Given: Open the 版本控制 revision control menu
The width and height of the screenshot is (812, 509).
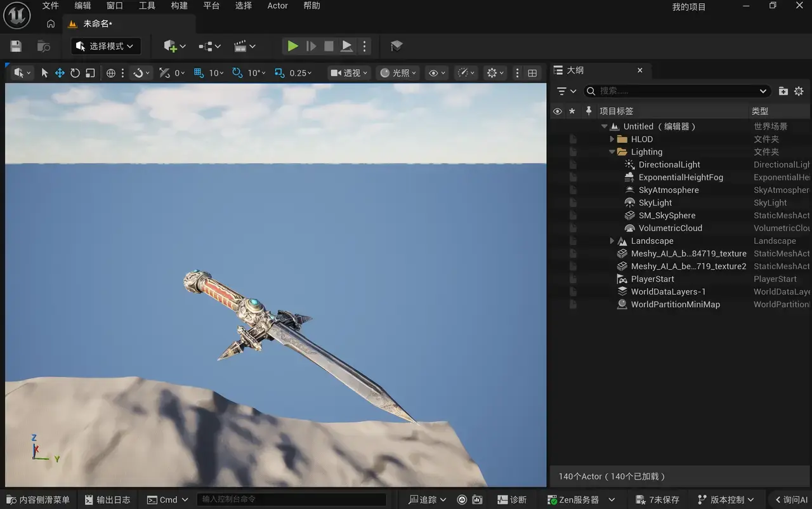Looking at the screenshot, I should pyautogui.click(x=726, y=499).
